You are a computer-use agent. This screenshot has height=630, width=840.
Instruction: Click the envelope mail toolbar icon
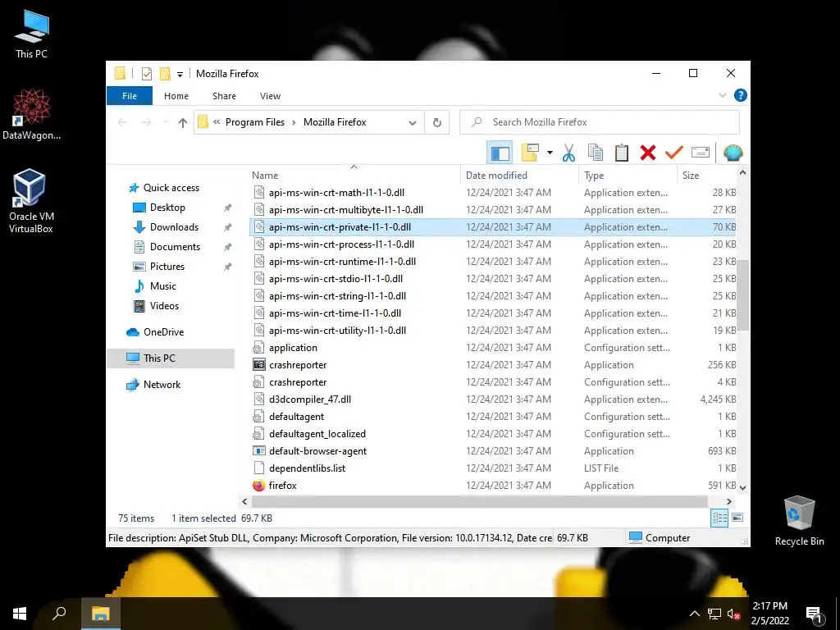click(x=701, y=153)
